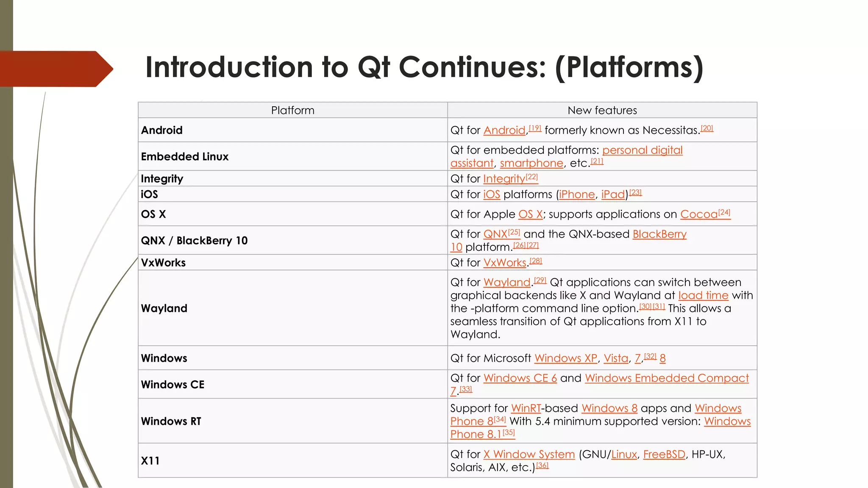Click the load time hyperlink

tap(703, 296)
